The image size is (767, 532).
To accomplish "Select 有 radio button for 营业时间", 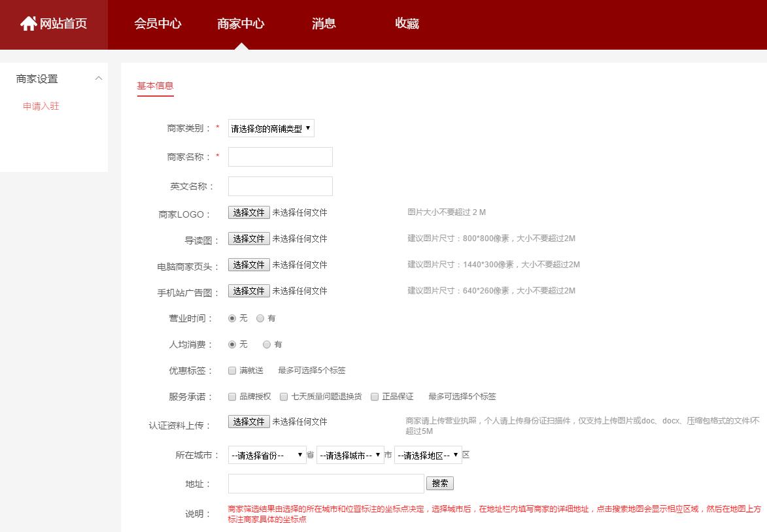I will point(260,318).
